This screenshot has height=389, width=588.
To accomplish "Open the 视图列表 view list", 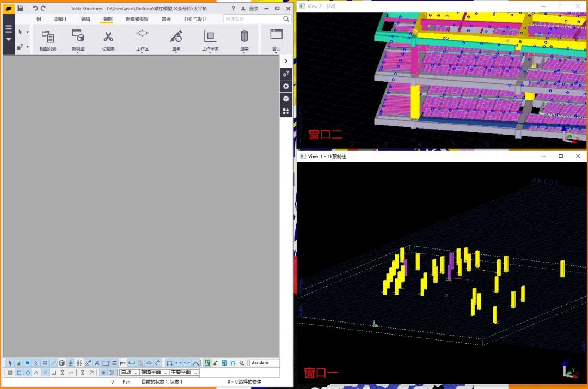I will [x=48, y=37].
